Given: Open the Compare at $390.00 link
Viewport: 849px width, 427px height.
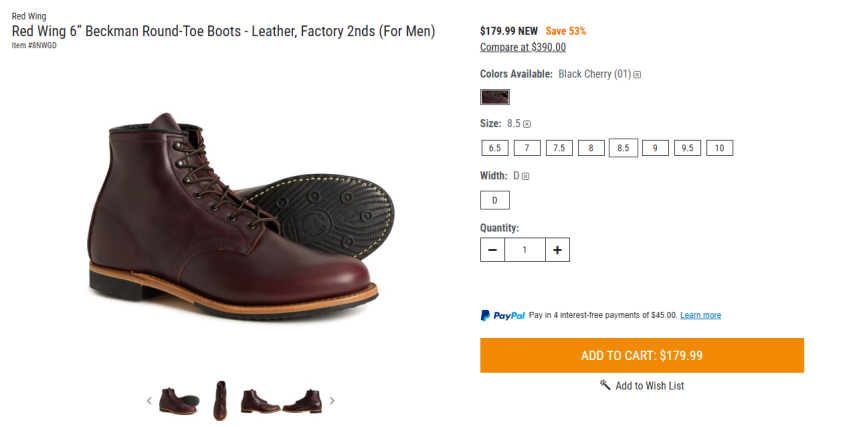Looking at the screenshot, I should [522, 47].
